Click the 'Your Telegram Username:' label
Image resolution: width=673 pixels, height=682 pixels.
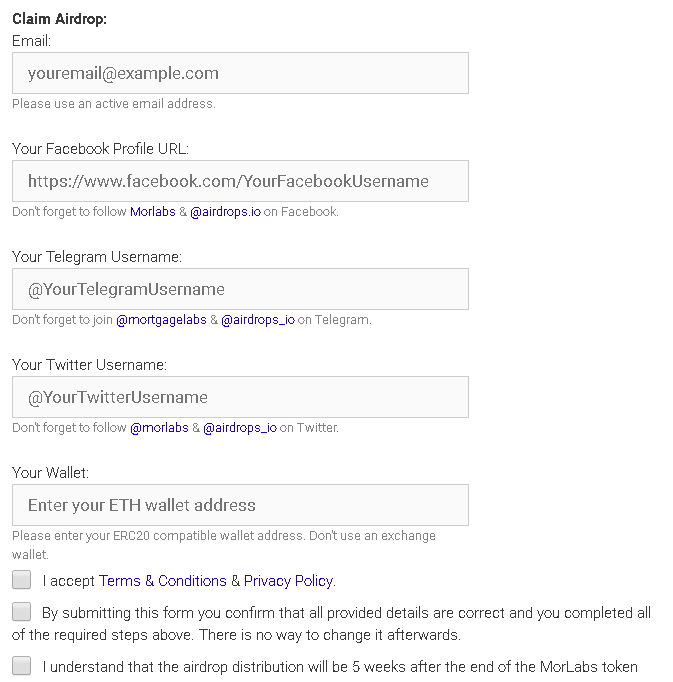97,257
